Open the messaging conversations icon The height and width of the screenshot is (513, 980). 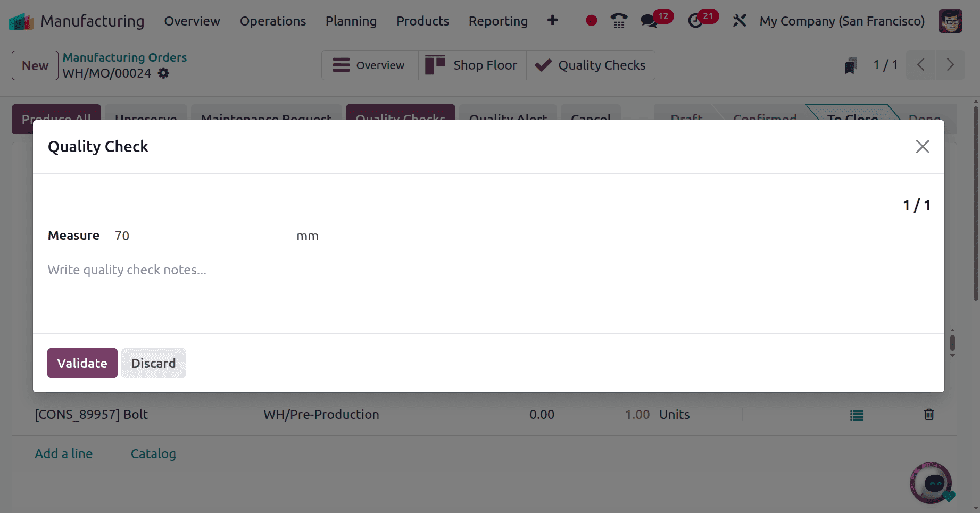pos(649,21)
